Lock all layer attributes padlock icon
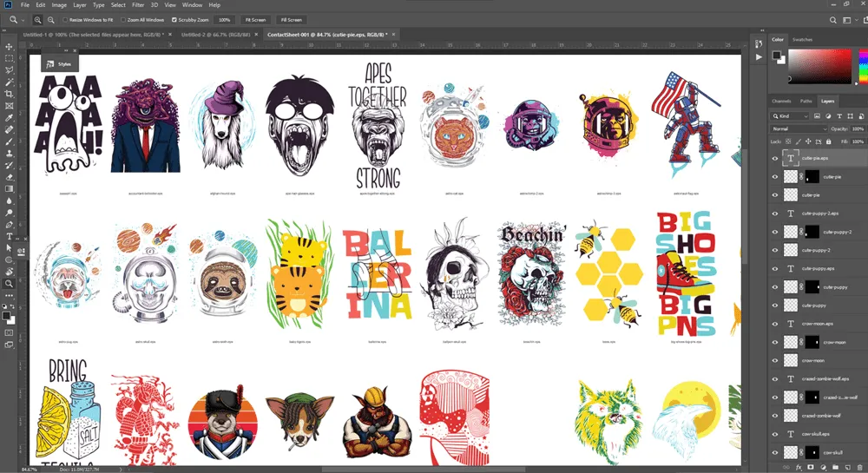Image resolution: width=868 pixels, height=473 pixels. 829,141
